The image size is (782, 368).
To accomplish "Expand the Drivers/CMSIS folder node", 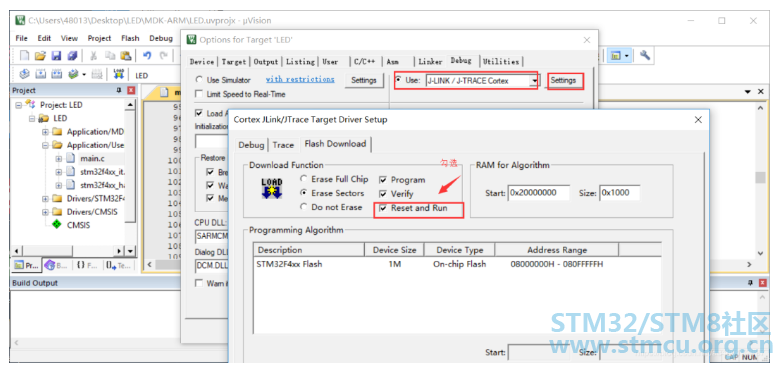I will pyautogui.click(x=45, y=212).
